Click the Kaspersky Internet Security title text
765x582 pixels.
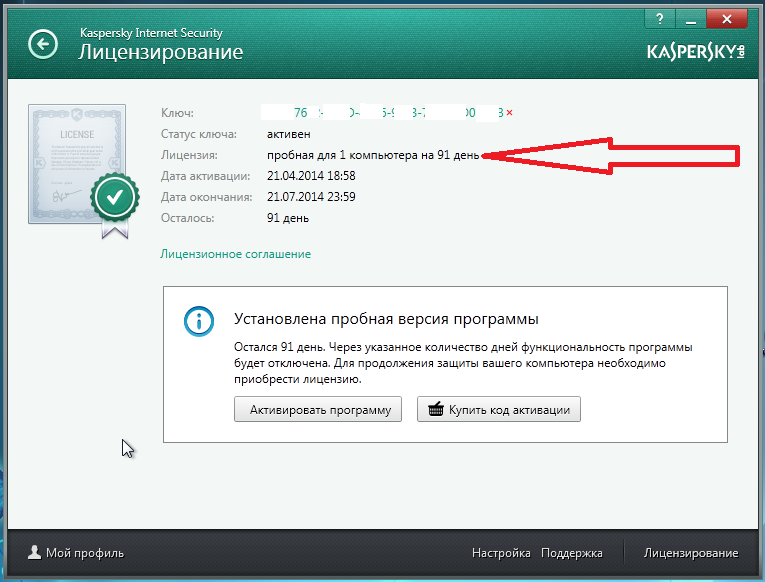tap(151, 33)
